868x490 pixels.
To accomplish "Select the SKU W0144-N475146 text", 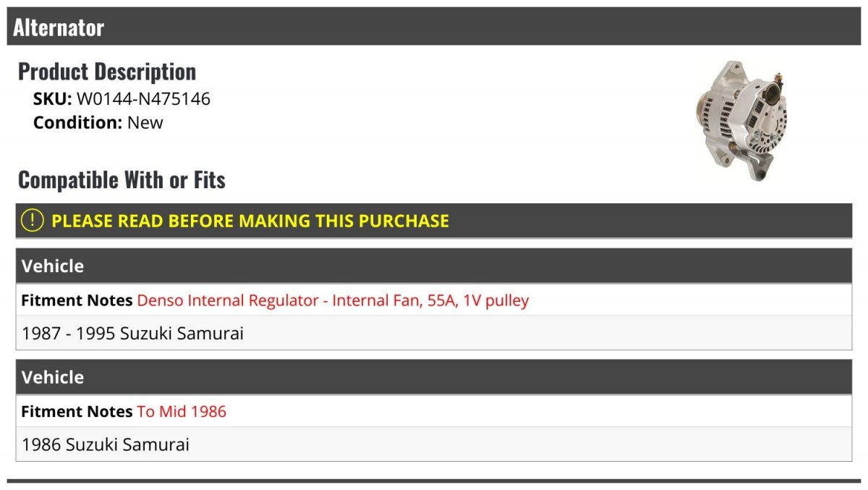I will [122, 98].
